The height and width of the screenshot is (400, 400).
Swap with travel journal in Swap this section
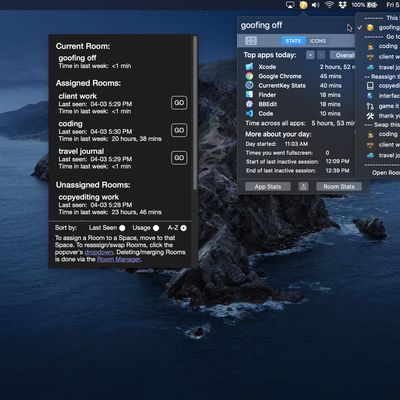[382, 155]
